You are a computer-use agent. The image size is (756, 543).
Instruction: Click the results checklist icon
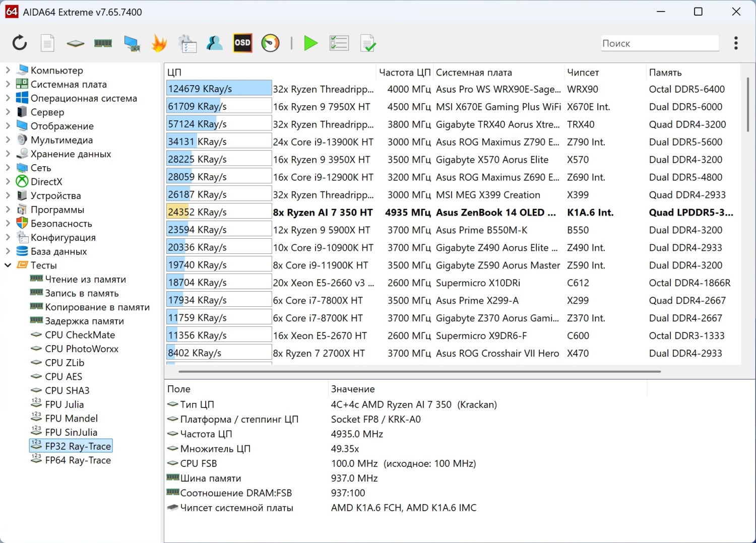[339, 43]
